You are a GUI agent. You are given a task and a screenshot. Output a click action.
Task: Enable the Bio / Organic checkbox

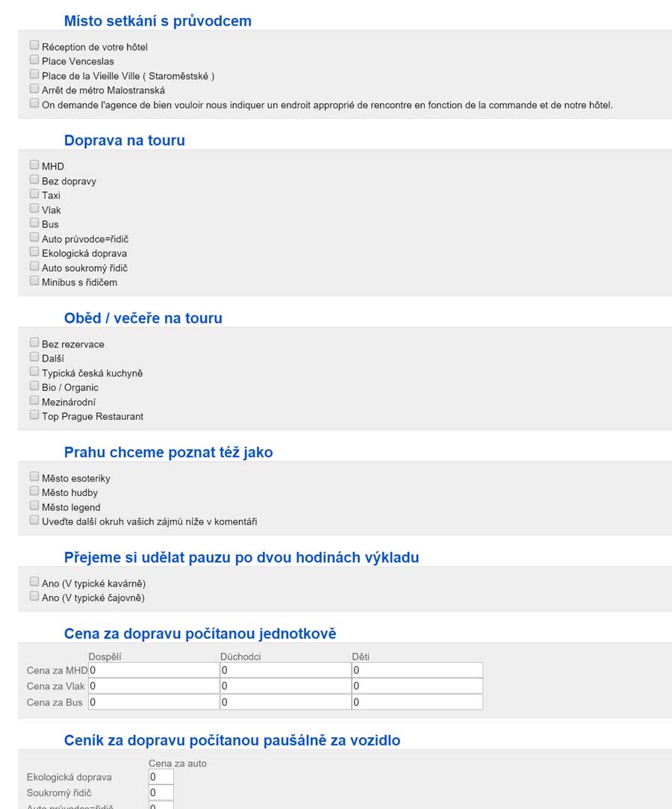pos(34,386)
